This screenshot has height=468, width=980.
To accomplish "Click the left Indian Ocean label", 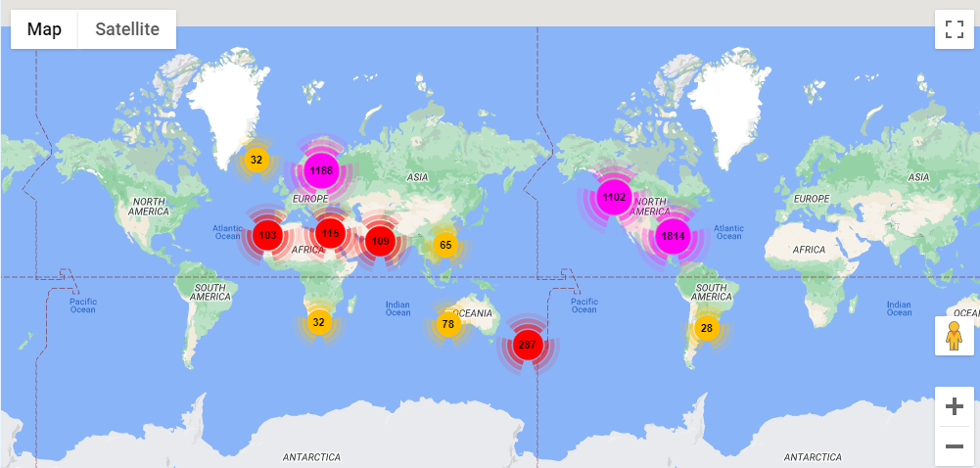I will point(397,307).
